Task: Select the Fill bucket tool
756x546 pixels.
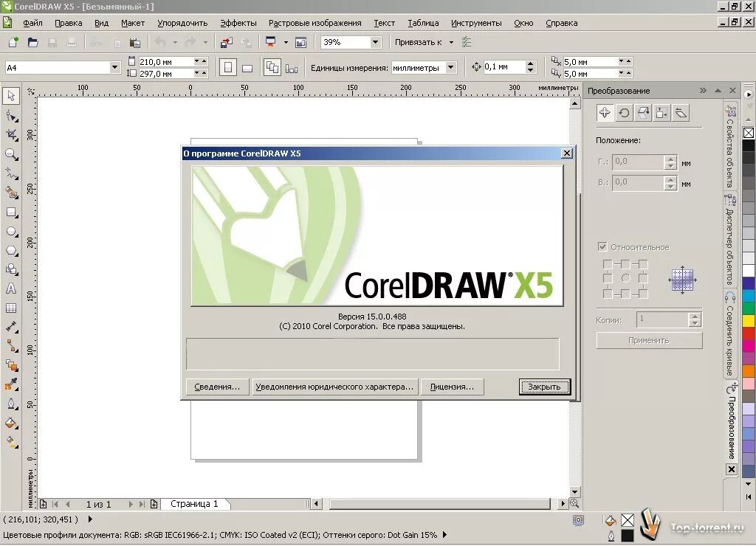Action: 11,423
